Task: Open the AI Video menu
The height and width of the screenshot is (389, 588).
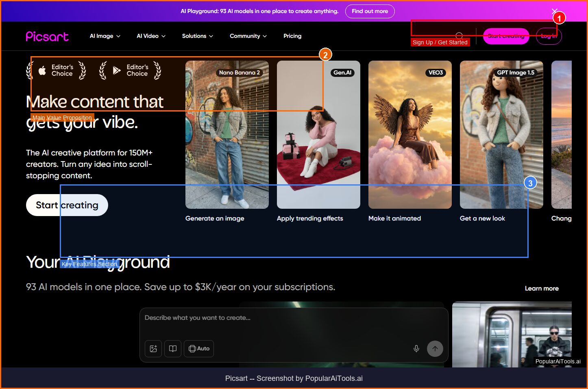Action: pyautogui.click(x=150, y=36)
